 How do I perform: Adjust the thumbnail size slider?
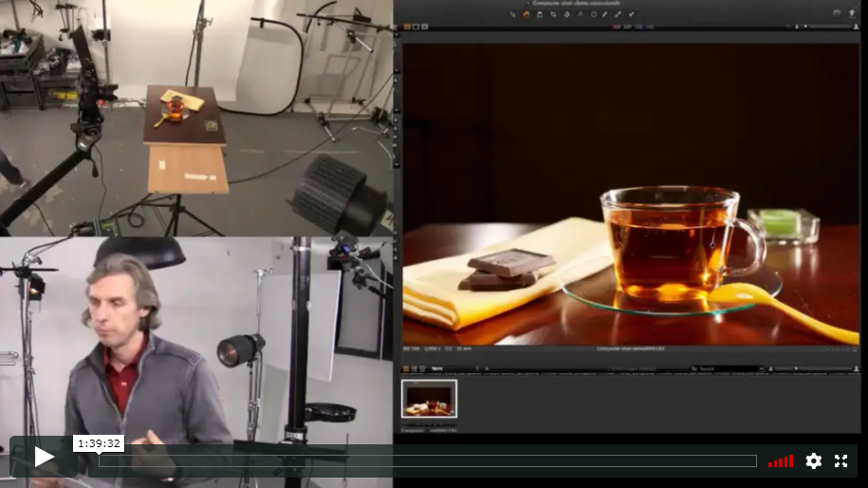[811, 368]
